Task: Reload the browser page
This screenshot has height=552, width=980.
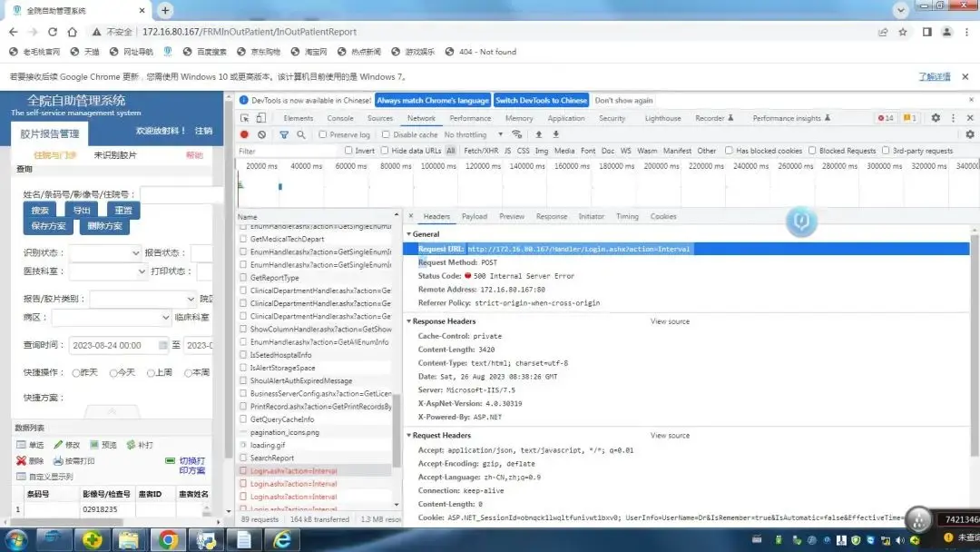Action: pyautogui.click(x=53, y=32)
